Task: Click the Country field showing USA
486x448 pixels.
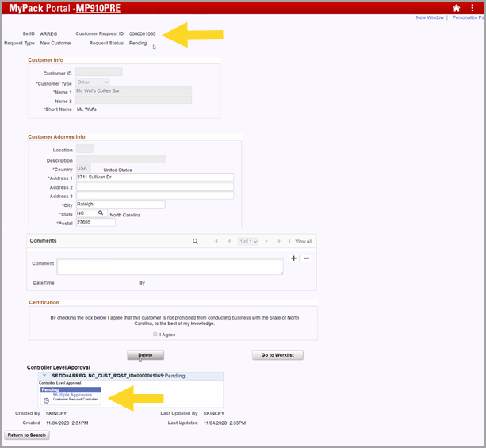Action: [x=83, y=168]
